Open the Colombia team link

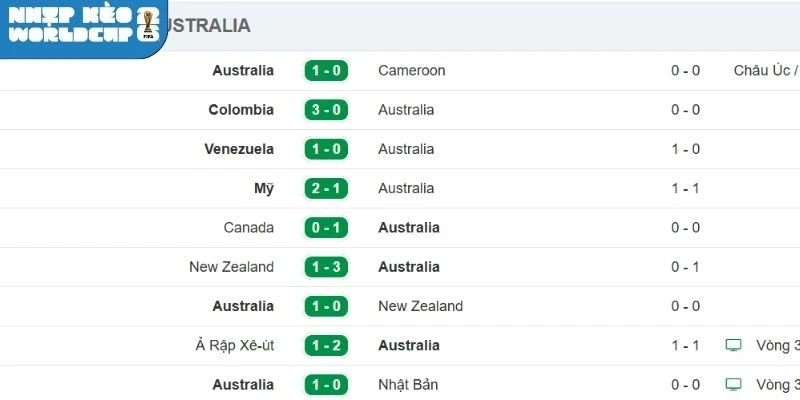coord(241,110)
